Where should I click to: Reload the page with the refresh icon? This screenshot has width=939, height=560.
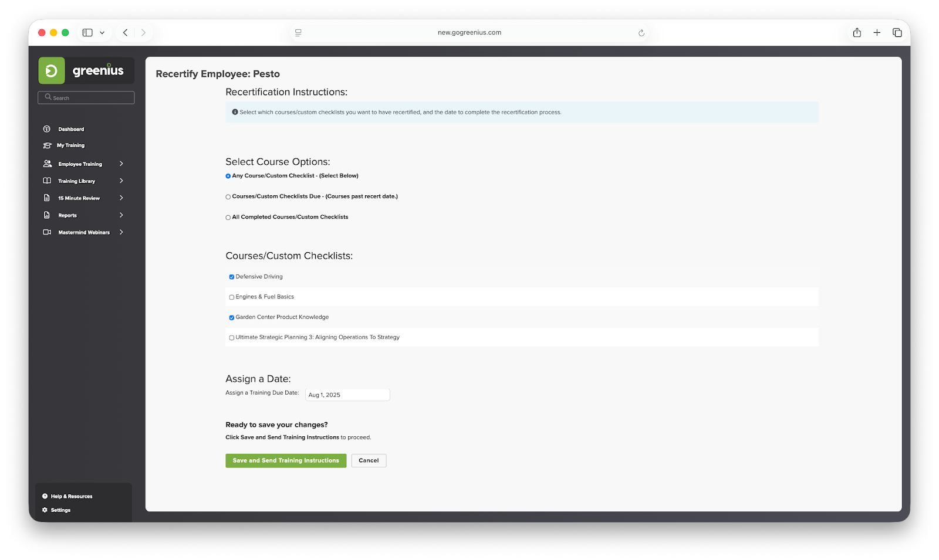click(641, 33)
